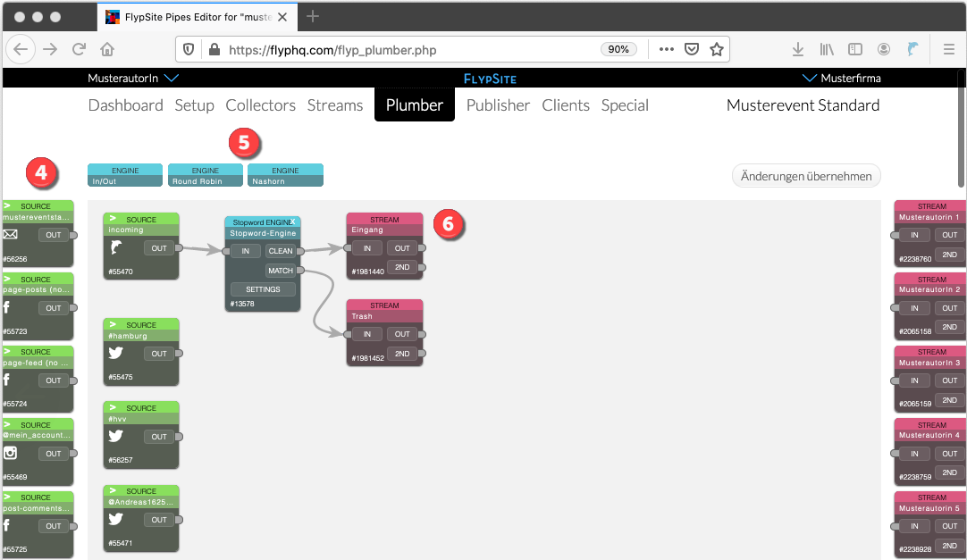967x560 pixels.
Task: Select the Plumber tab
Action: [415, 104]
